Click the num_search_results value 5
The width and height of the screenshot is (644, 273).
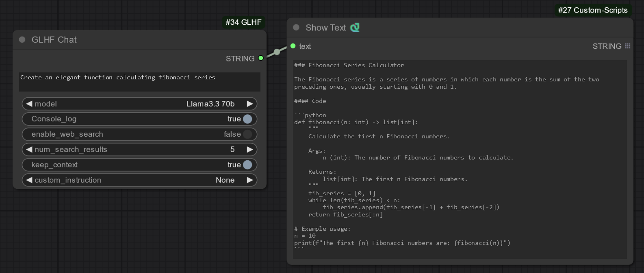(x=232, y=149)
